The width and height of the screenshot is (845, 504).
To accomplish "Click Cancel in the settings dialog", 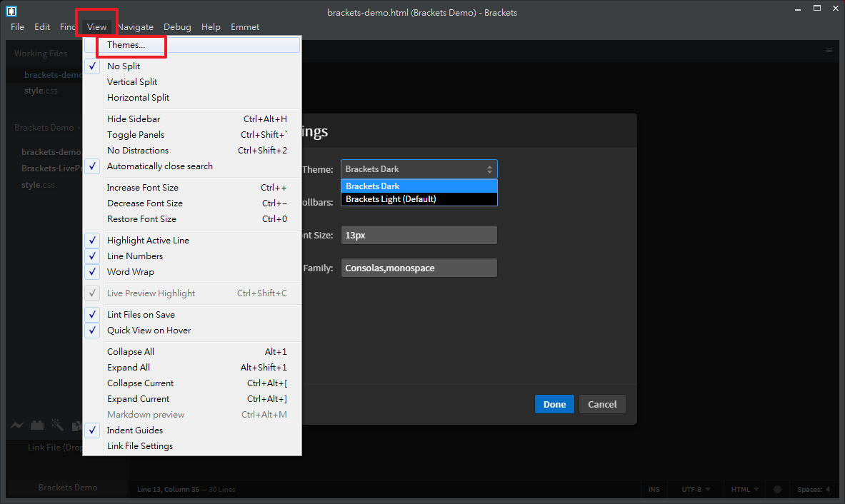I will coord(602,404).
